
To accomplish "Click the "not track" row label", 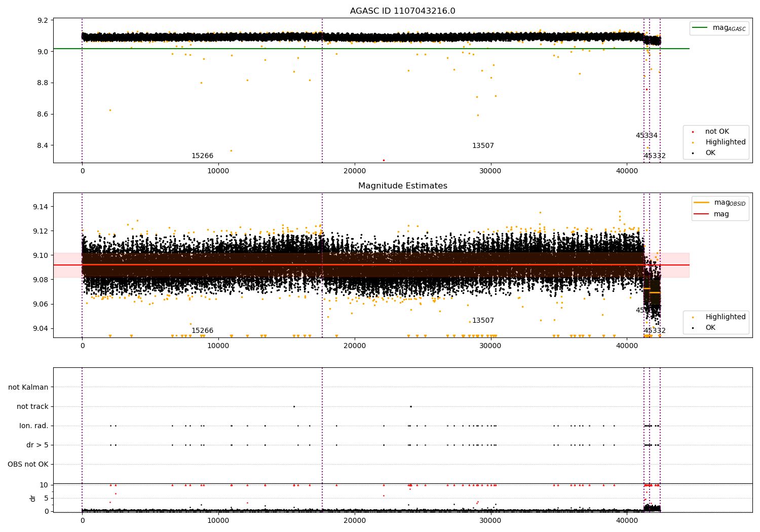I will click(32, 406).
